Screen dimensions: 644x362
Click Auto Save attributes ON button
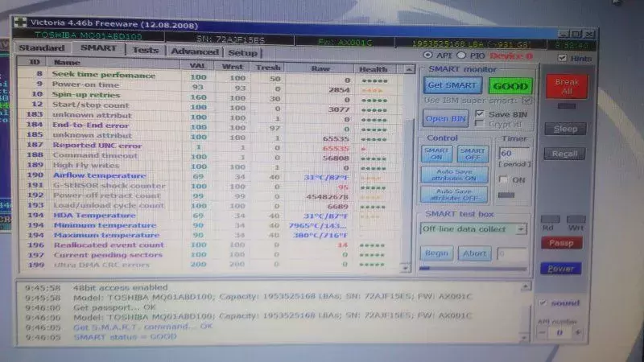click(x=454, y=175)
